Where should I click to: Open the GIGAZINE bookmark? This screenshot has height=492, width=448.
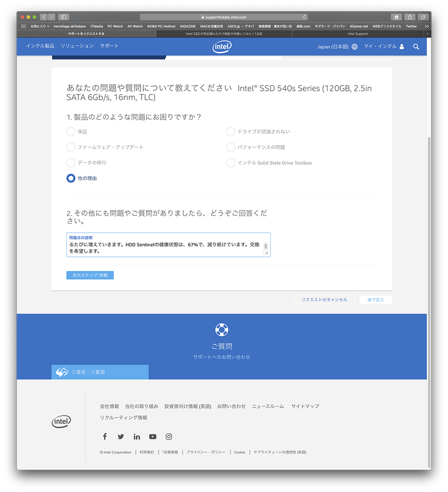pyautogui.click(x=188, y=26)
